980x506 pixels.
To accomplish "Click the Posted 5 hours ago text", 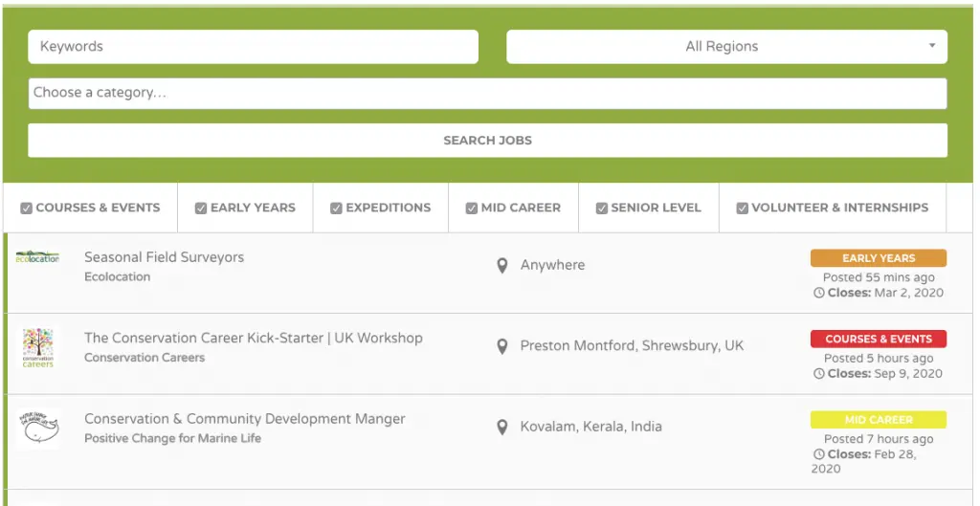I will click(879, 359).
